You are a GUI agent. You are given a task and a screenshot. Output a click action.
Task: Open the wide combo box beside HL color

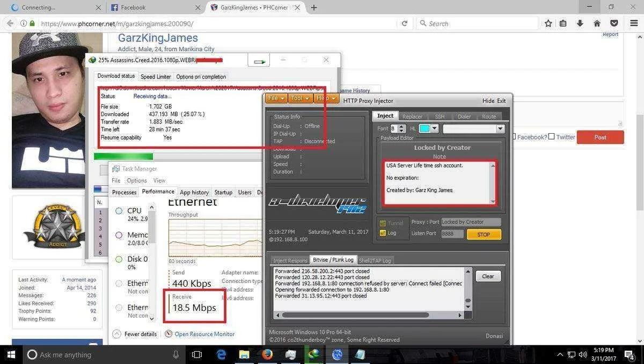(473, 129)
